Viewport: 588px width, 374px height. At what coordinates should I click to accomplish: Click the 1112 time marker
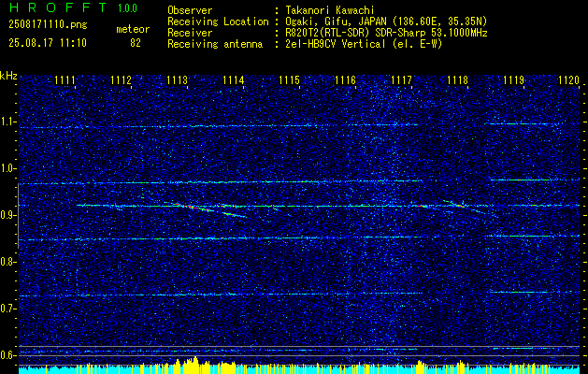[122, 80]
